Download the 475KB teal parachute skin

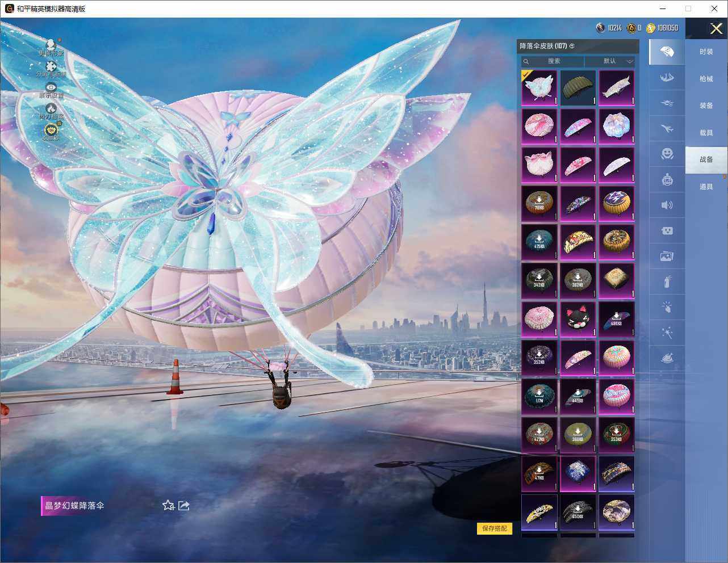(x=539, y=242)
